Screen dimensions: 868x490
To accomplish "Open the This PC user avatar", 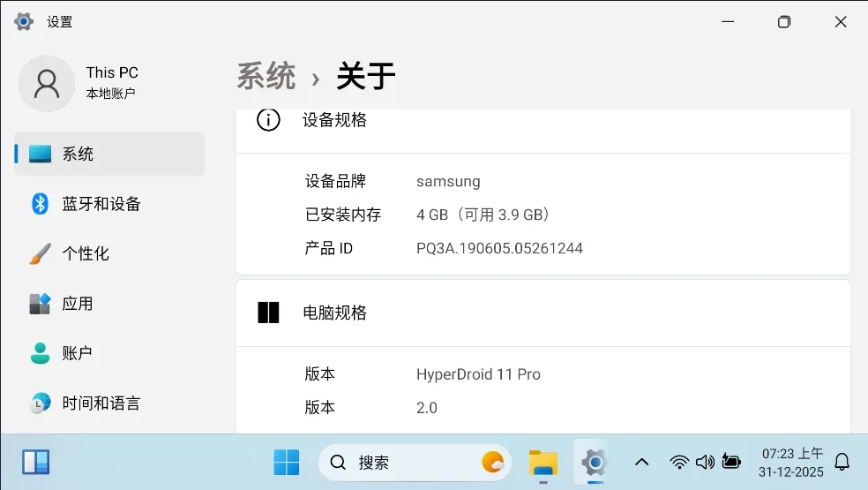I will click(47, 83).
